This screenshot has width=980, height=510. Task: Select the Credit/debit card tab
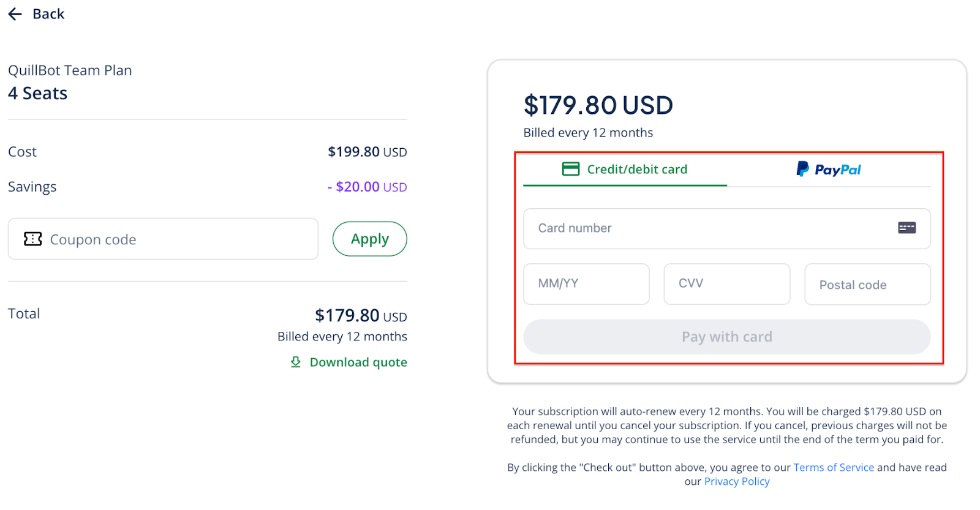tap(637, 170)
